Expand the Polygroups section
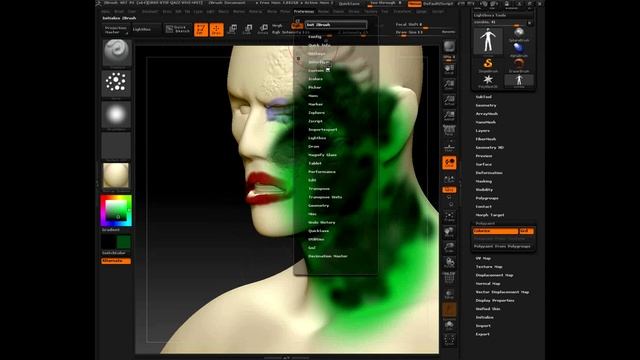Image resolution: width=640 pixels, height=360 pixels. (x=487, y=198)
